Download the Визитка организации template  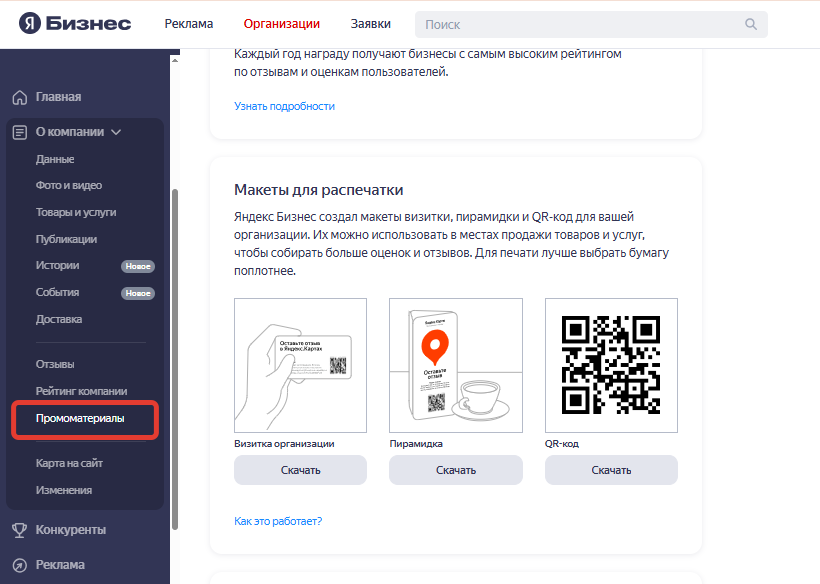click(x=300, y=470)
